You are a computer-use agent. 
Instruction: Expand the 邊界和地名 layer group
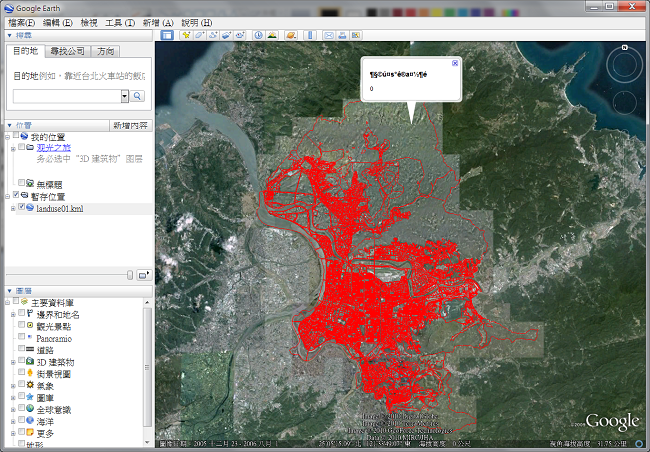pos(11,314)
